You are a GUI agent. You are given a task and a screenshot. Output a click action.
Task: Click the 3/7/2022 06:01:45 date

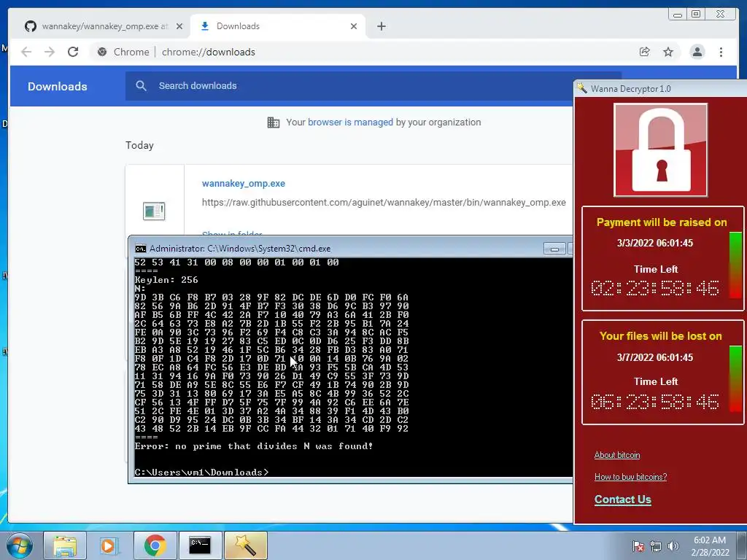(x=655, y=357)
